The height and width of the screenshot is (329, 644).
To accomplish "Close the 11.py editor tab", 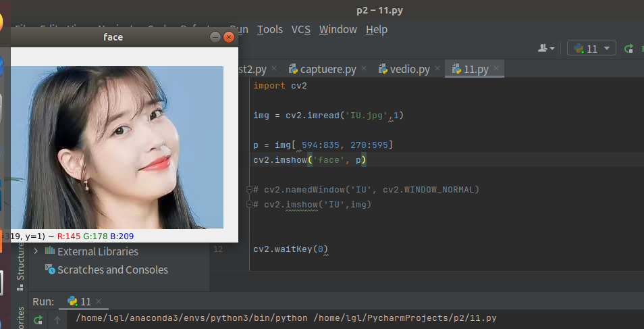I will (496, 68).
